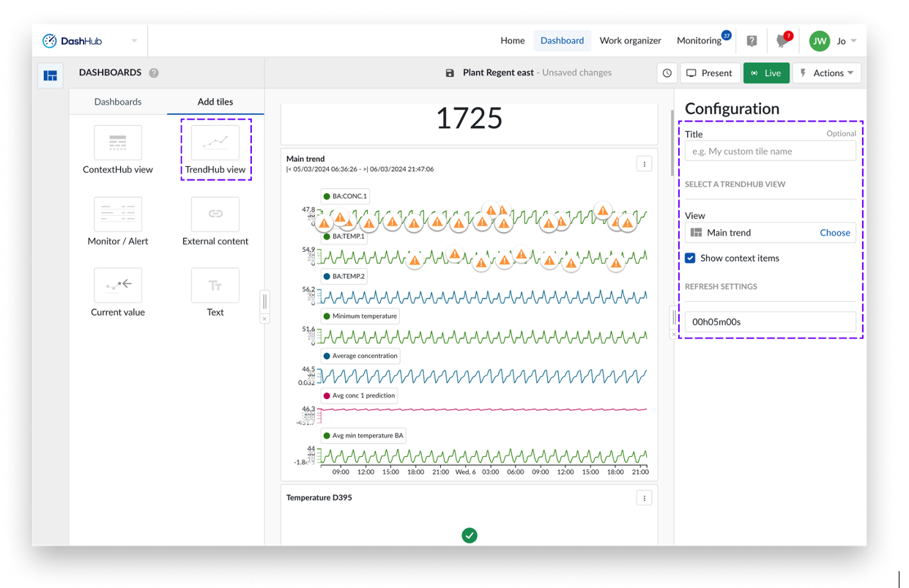Navigate to Work organizer
This screenshot has width=909, height=588.
pos(631,40)
